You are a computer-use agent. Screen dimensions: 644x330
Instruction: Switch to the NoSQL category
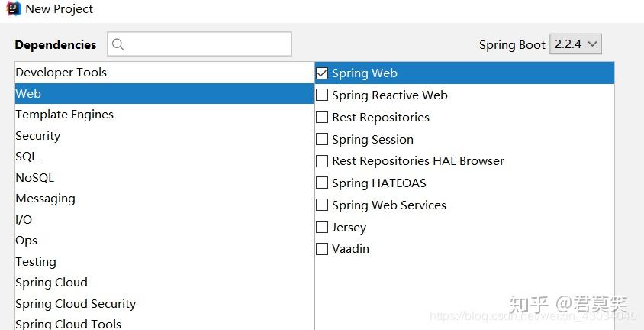tap(34, 178)
